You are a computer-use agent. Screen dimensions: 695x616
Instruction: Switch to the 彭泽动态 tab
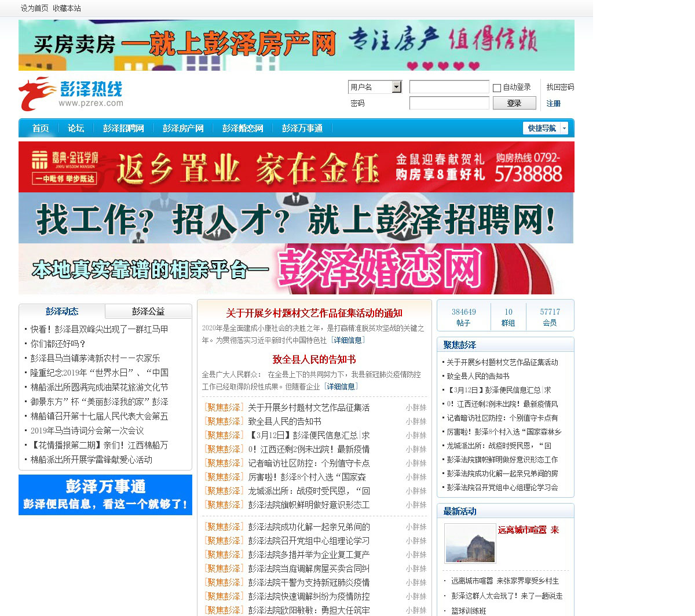coord(62,311)
